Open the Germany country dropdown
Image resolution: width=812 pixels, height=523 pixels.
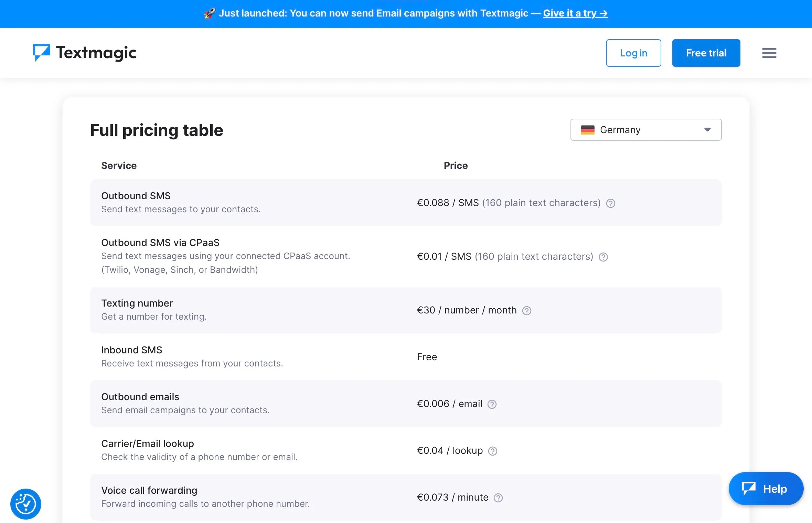[646, 130]
